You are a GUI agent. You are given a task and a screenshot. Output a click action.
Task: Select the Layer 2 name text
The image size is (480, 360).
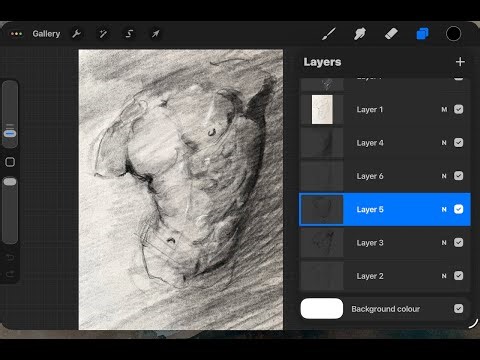(x=370, y=276)
